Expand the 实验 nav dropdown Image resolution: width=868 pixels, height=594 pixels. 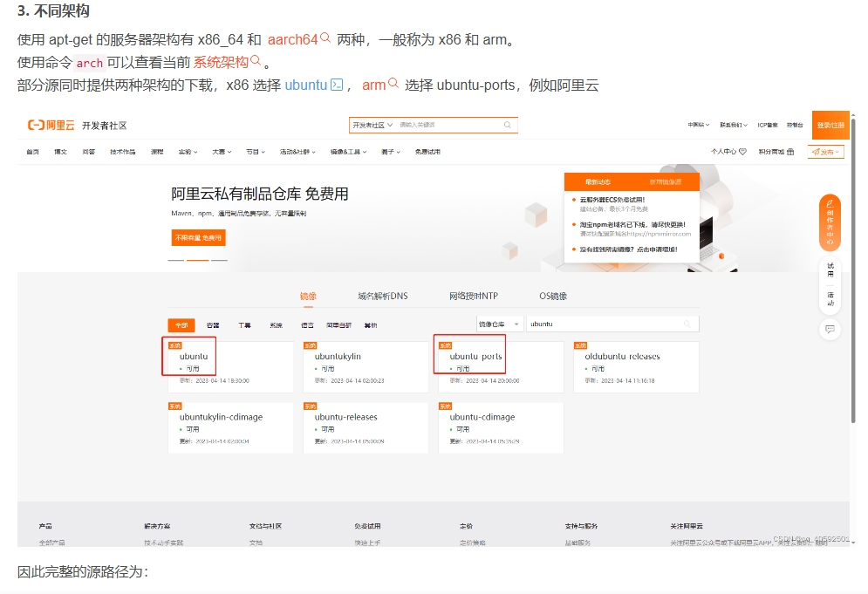(x=188, y=152)
